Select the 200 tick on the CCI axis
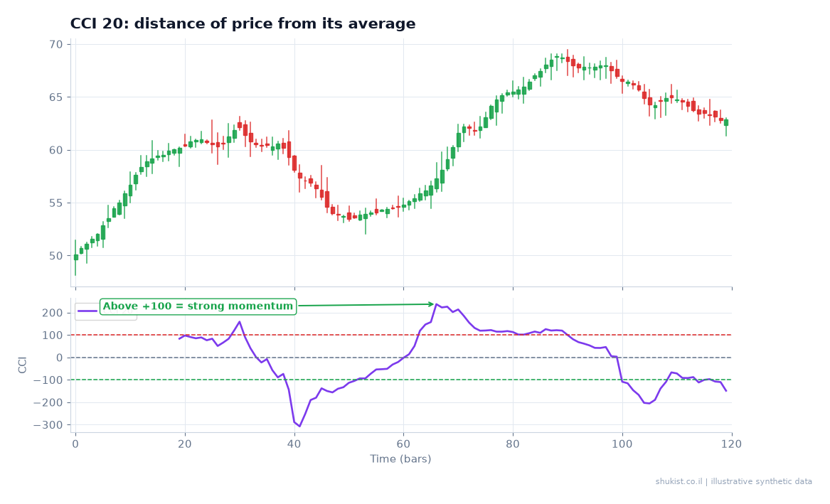 [53, 313]
